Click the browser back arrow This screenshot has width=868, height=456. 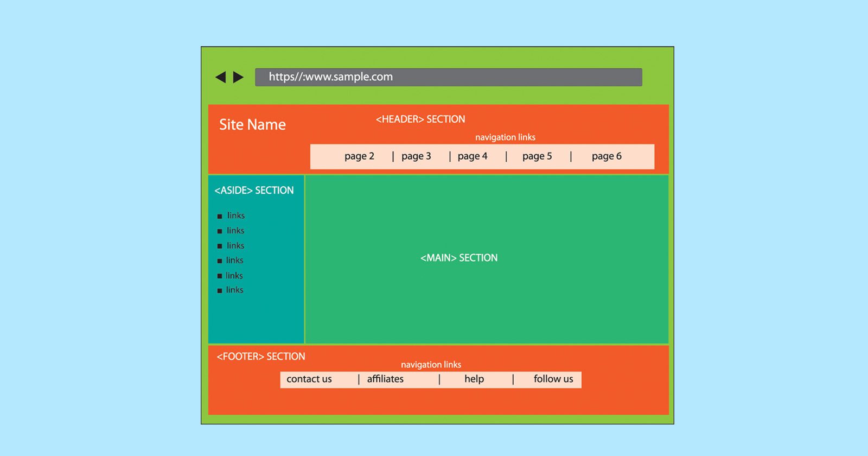pos(221,77)
